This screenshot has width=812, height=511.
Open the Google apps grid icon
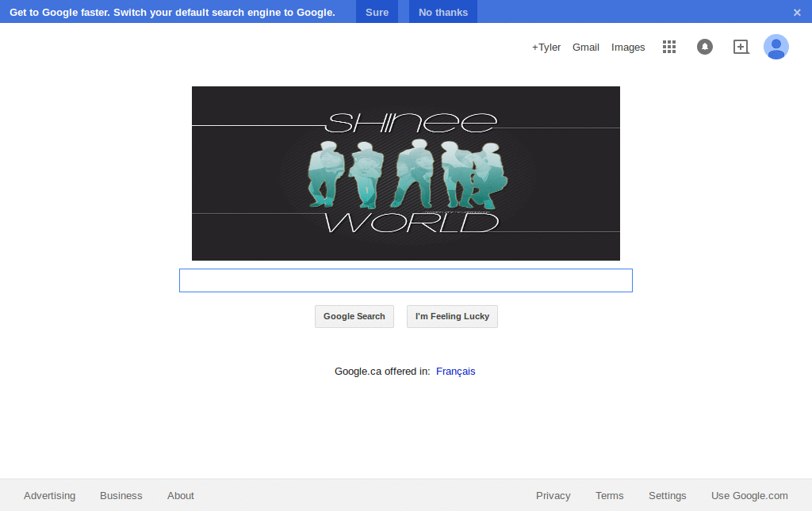tap(669, 47)
